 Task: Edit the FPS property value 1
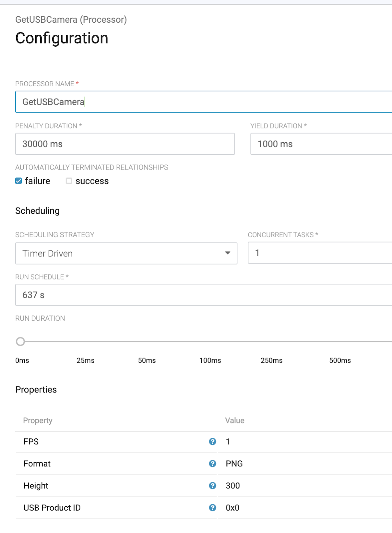pyautogui.click(x=228, y=442)
